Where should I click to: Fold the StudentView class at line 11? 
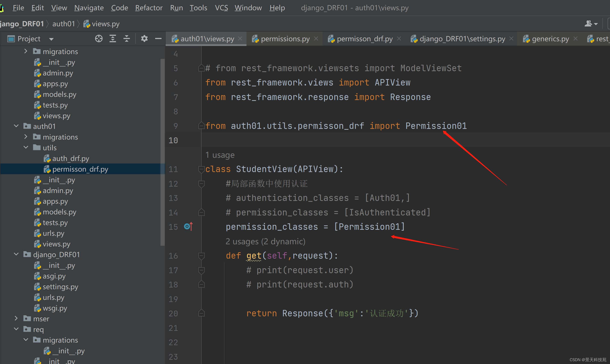point(201,169)
